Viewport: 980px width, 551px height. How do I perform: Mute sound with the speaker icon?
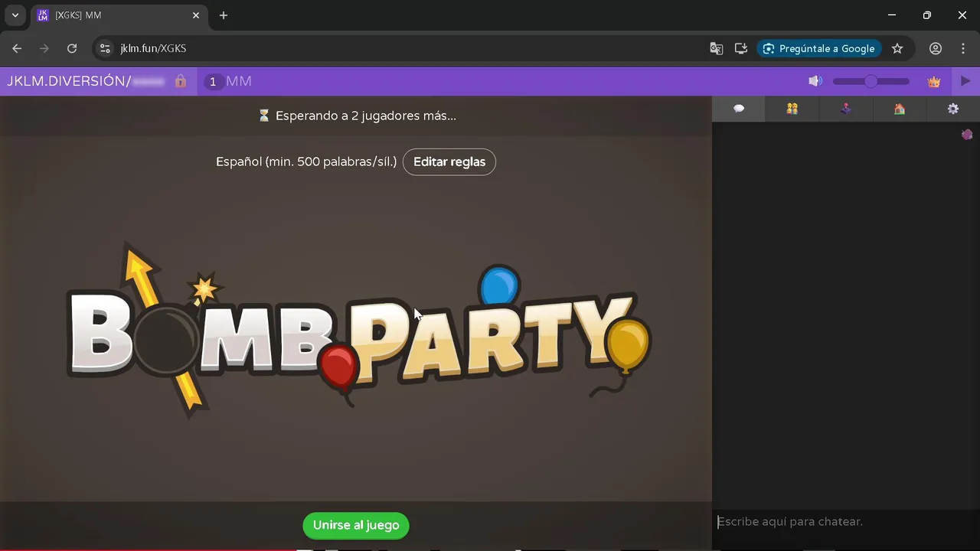pos(815,81)
